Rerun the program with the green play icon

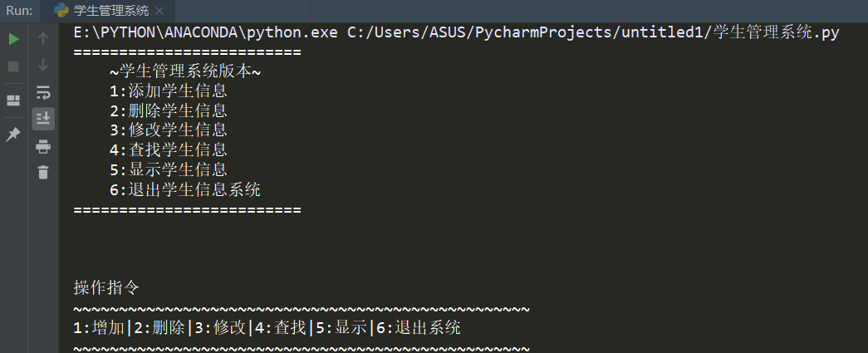(14, 39)
